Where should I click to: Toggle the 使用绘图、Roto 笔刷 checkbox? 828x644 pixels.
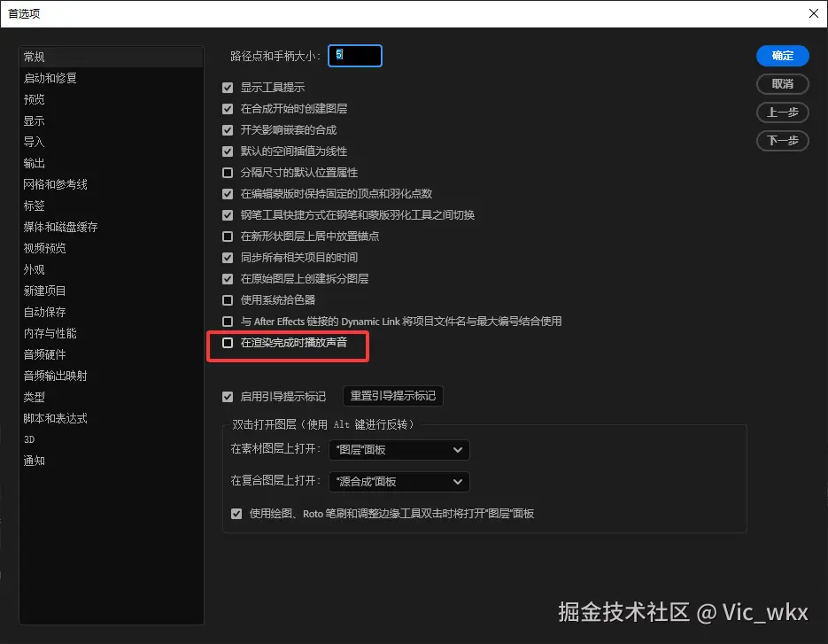(x=236, y=514)
